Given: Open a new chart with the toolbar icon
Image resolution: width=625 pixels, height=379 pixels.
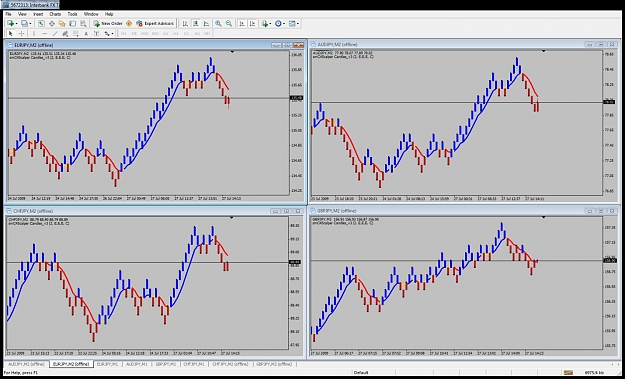Looking at the screenshot, I should 10,24.
